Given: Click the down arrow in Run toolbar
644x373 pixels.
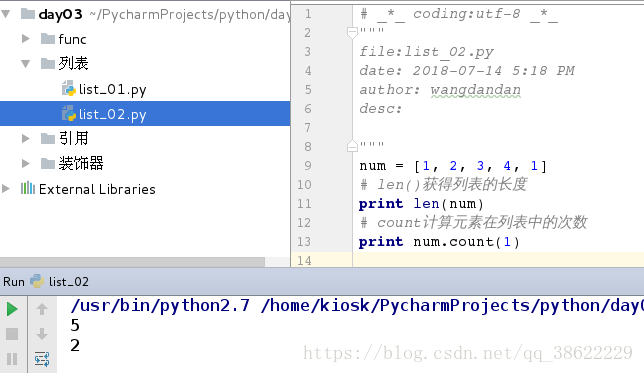Looking at the screenshot, I should [x=42, y=334].
